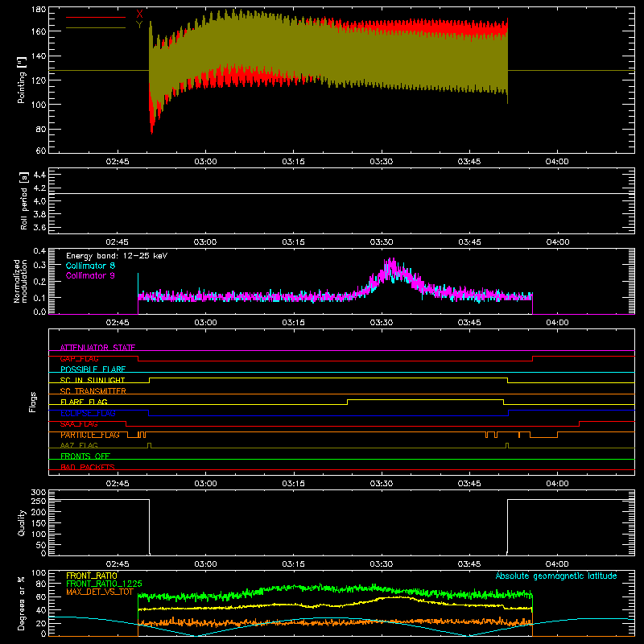This screenshot has width=644, height=644.
Task: Click the 100 tick on Degrees or % axis
Action: click(39, 573)
